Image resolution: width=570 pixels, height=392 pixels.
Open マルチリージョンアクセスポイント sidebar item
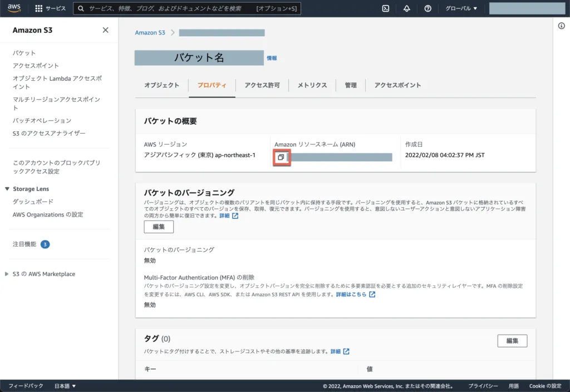[x=56, y=103]
